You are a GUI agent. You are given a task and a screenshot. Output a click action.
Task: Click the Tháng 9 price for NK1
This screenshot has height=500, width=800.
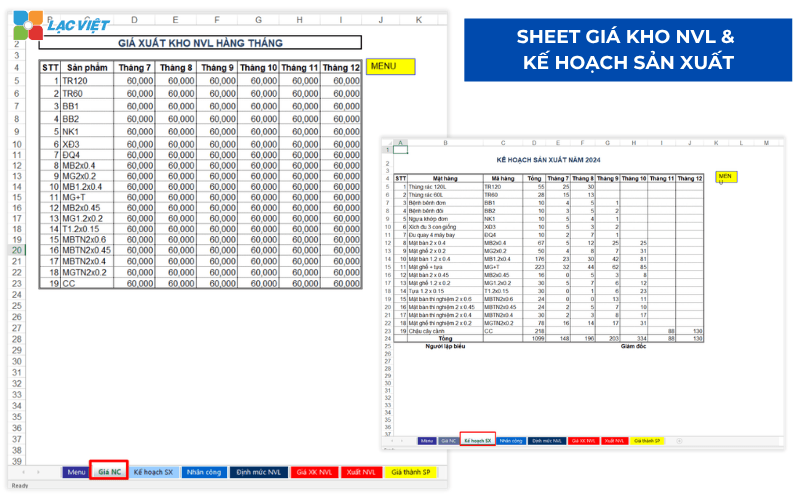(x=217, y=131)
